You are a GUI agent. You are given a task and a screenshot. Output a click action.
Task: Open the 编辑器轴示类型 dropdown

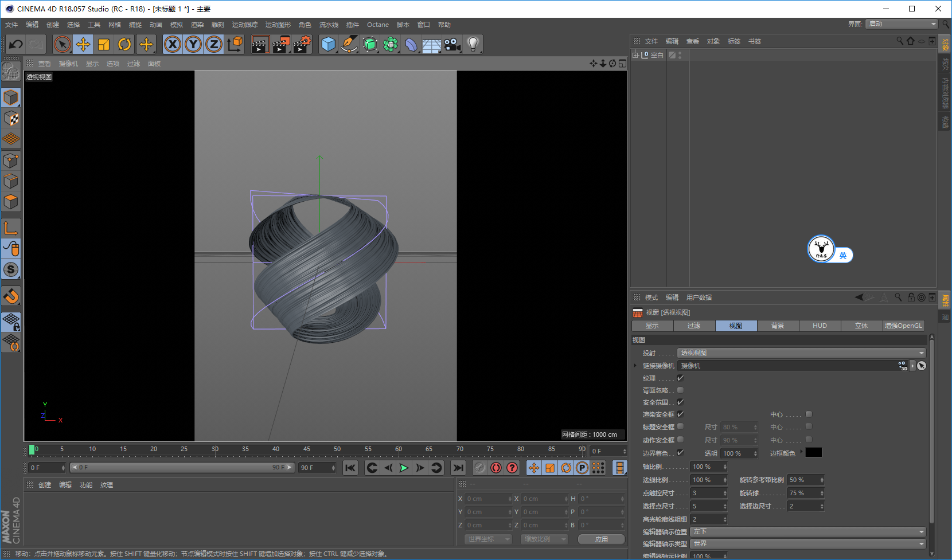point(808,544)
